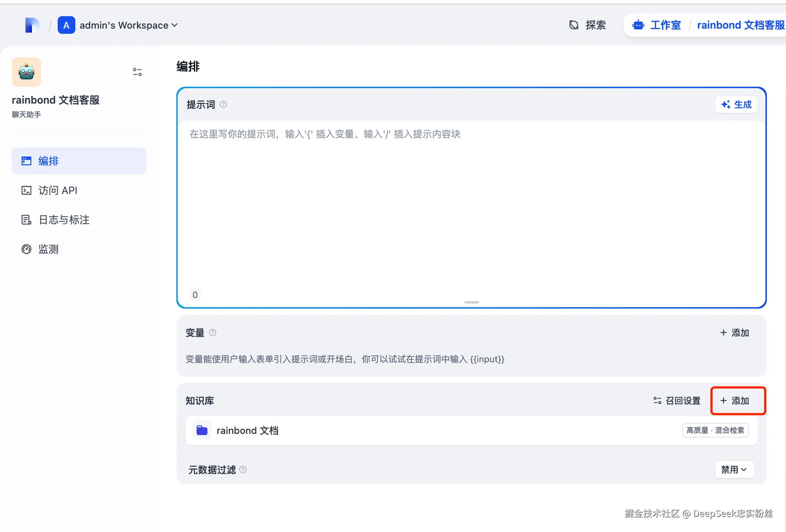Click the prompt help question icon

pos(223,105)
